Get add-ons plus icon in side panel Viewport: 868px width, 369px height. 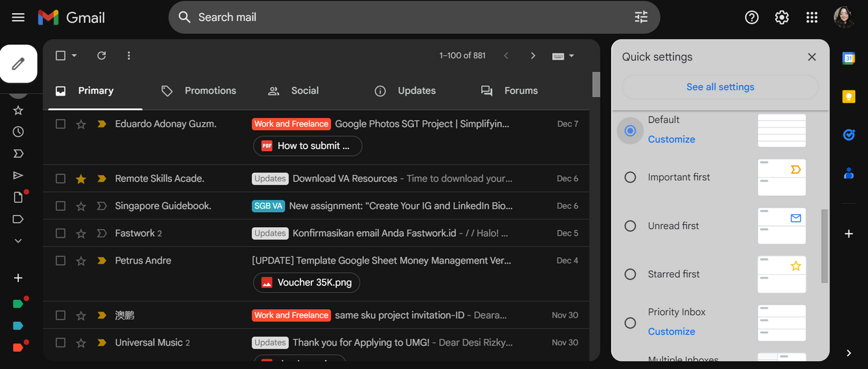coord(848,234)
